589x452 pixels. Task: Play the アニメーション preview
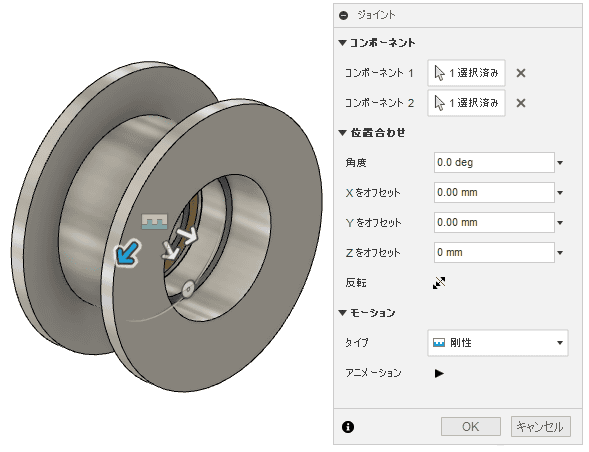439,373
